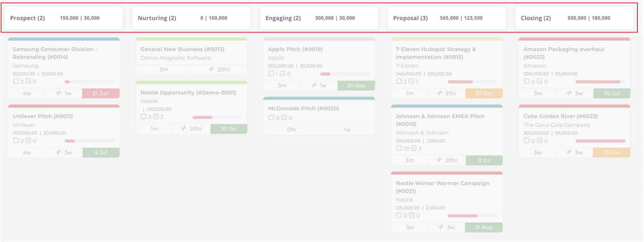The height and width of the screenshot is (242, 644).
Task: Click completed-tasks tick icon on 7-Eleven Hubspot card
Action: (x=411, y=82)
